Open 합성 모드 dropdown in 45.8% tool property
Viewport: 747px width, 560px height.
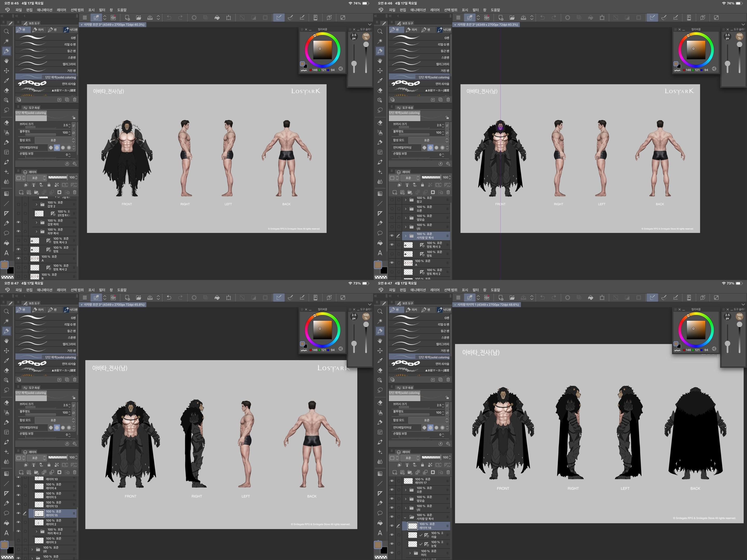[55, 420]
